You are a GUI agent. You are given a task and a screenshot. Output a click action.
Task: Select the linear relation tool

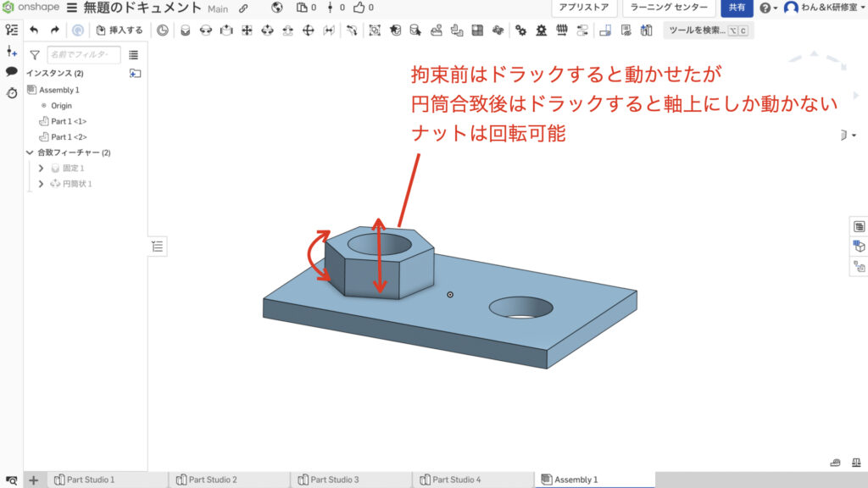coord(582,30)
